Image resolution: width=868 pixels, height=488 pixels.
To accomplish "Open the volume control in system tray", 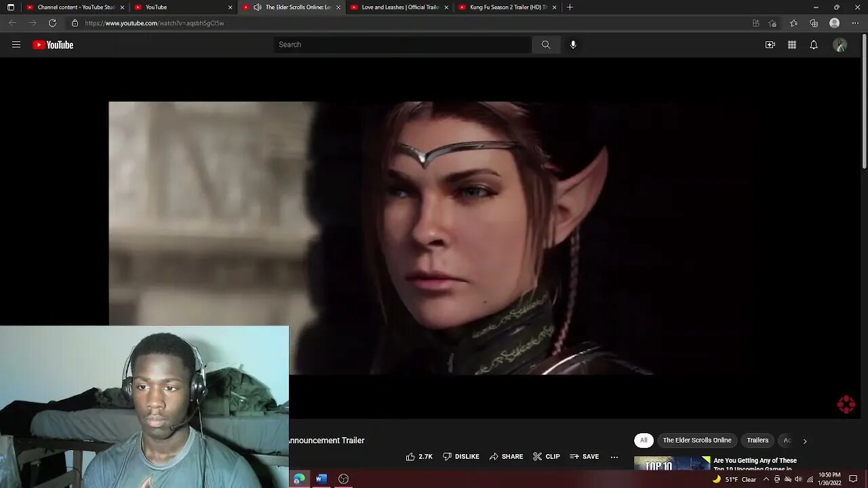I will [799, 479].
